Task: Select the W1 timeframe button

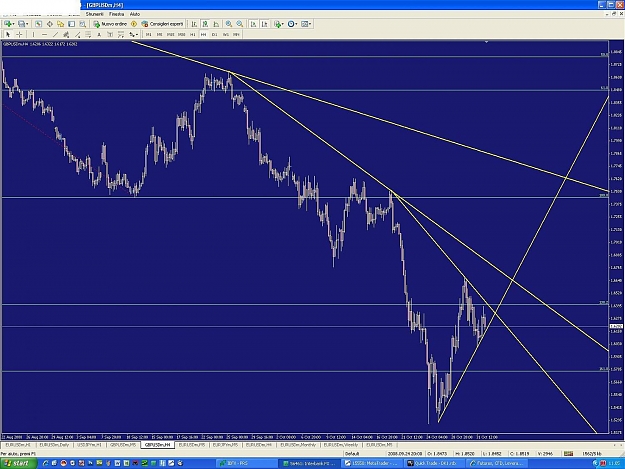Action: coord(225,35)
